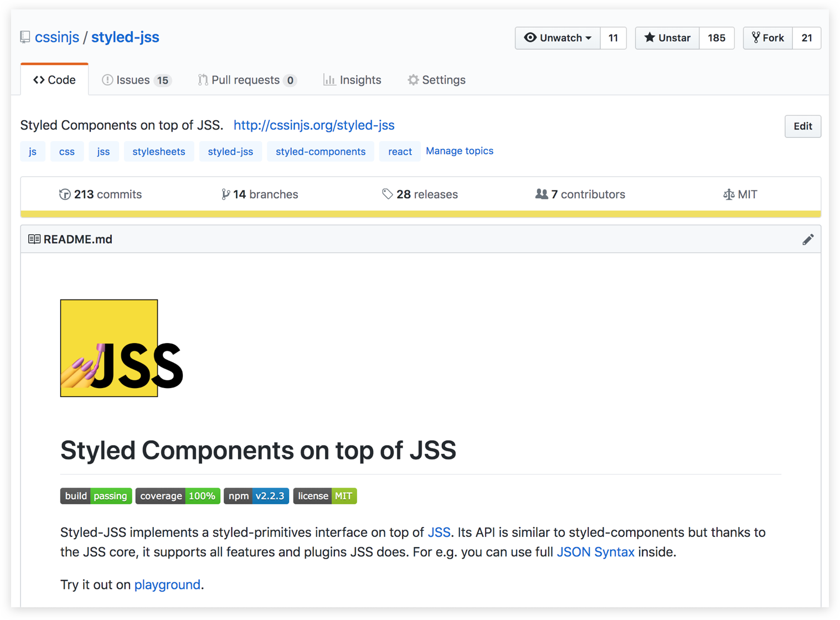Select the js topic tag
This screenshot has width=840, height=620.
click(x=33, y=151)
